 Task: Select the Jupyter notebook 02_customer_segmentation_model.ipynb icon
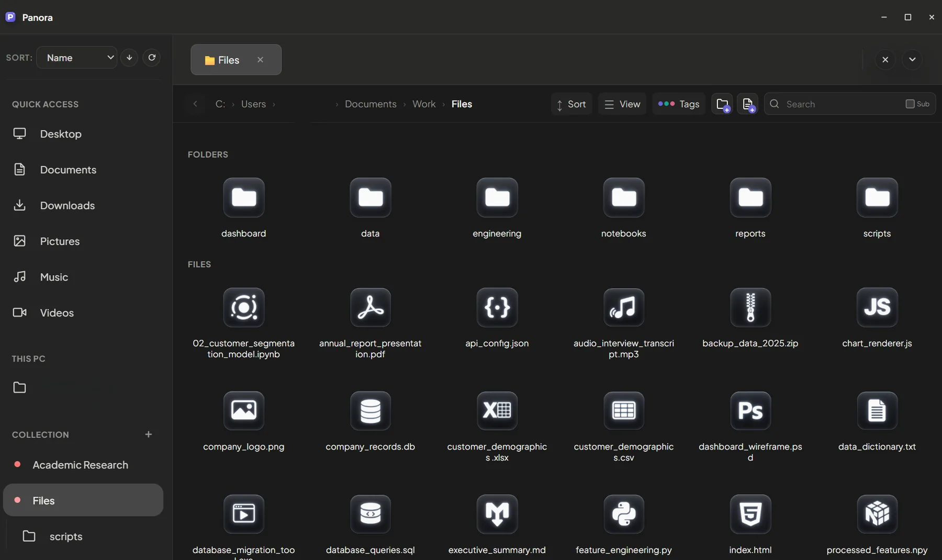(244, 308)
